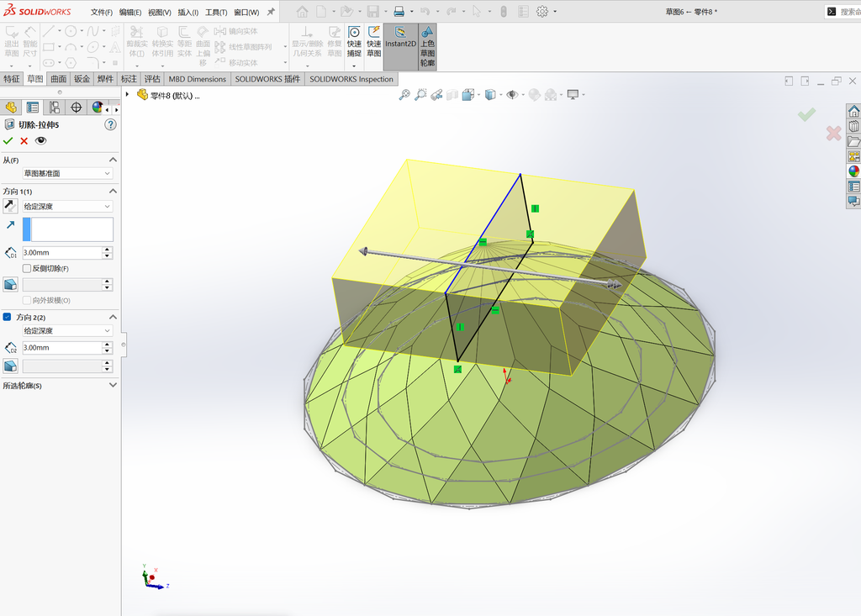Open the 快速捕捉 dropdown arrow
The width and height of the screenshot is (861, 616).
[354, 66]
